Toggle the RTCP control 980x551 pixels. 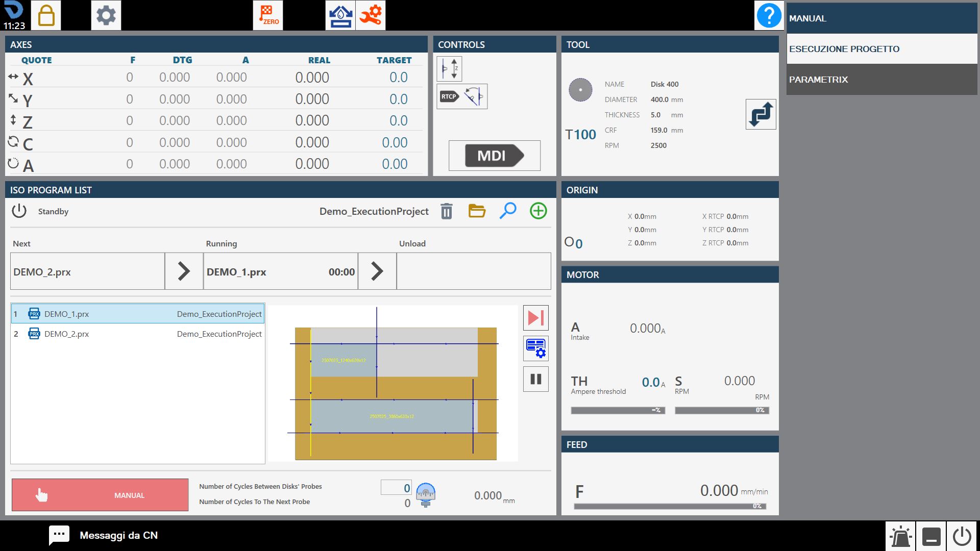(x=462, y=96)
